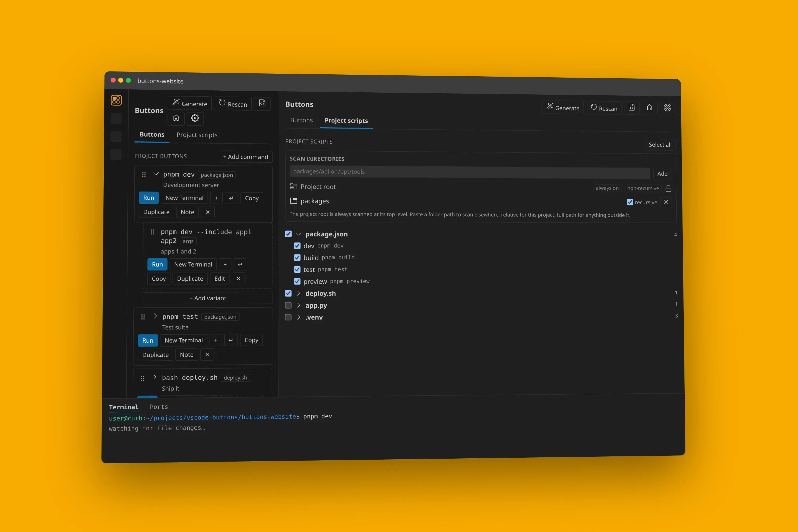Click the home icon in left Buttons panel
The height and width of the screenshot is (532, 798).
[x=176, y=118]
